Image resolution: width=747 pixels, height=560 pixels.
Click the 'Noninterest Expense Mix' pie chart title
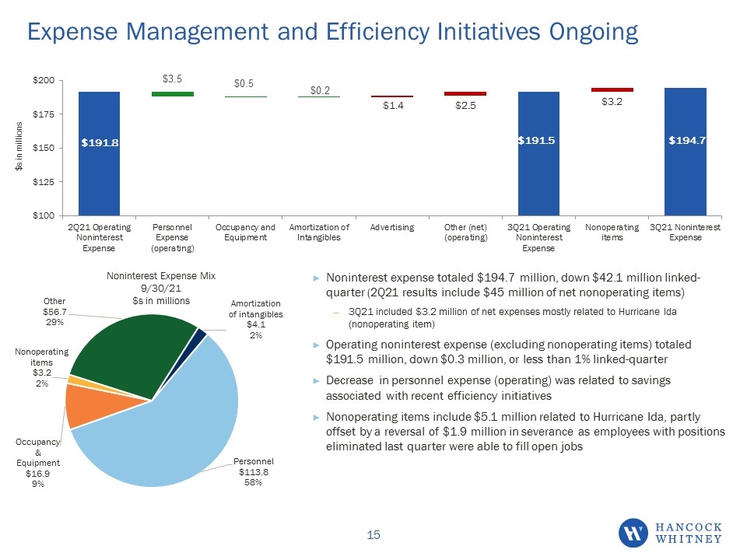(161, 276)
